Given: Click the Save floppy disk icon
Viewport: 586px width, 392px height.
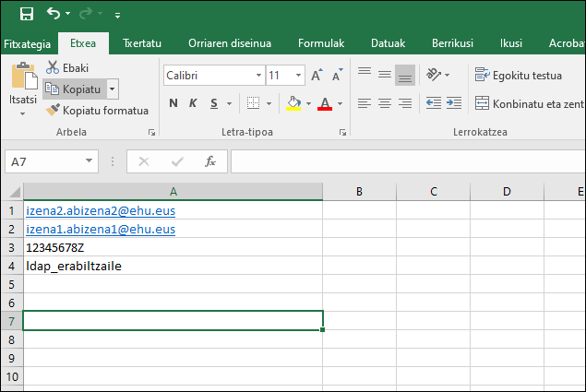Looking at the screenshot, I should pos(27,14).
